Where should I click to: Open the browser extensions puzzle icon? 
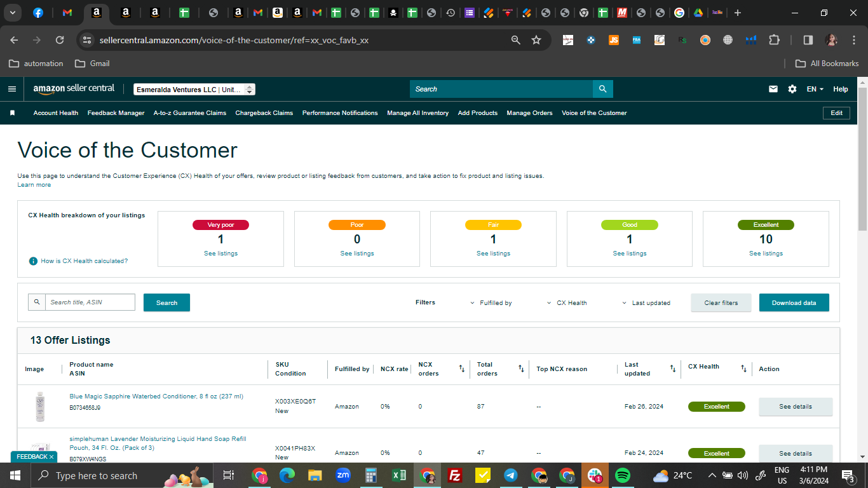pyautogui.click(x=774, y=40)
